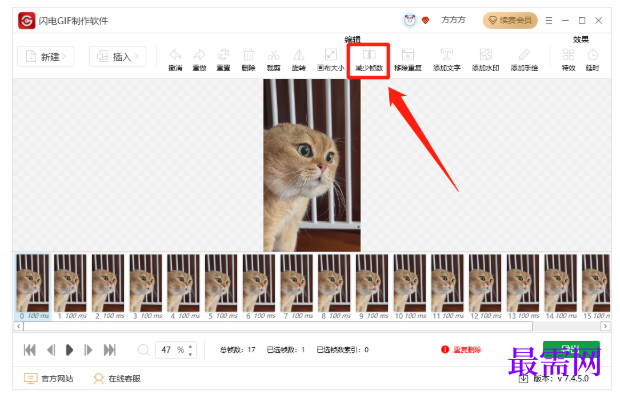Select frame 4 thumbnail

coord(183,283)
